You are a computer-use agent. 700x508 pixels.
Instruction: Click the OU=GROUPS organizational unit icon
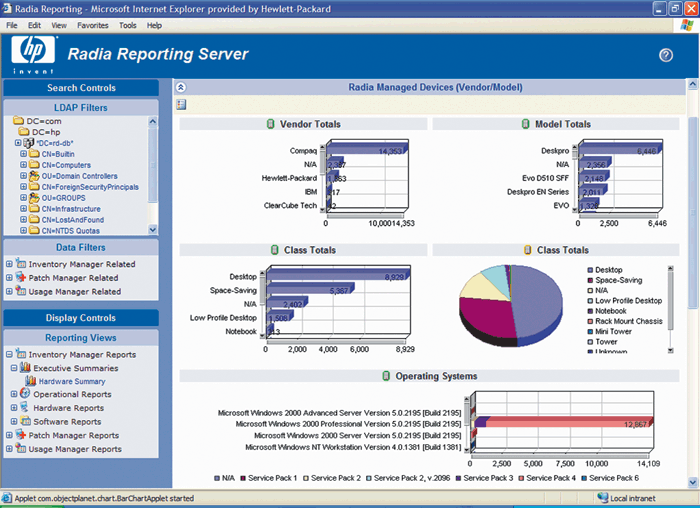click(34, 198)
